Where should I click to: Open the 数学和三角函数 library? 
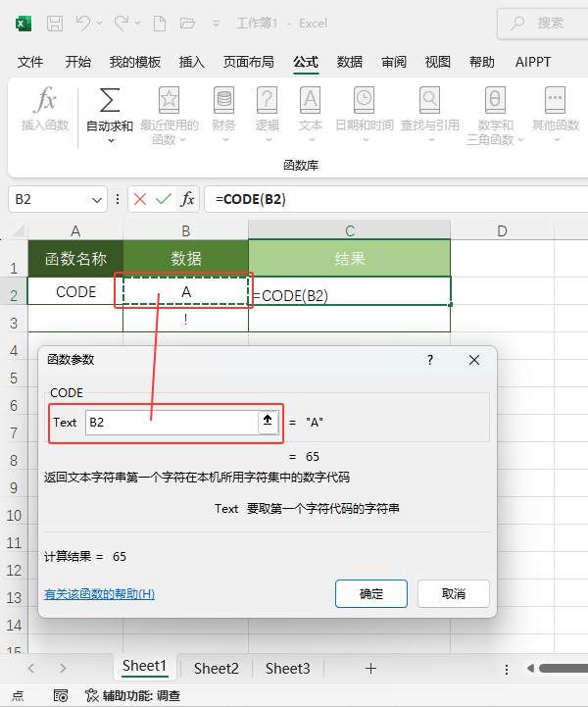[x=495, y=116]
